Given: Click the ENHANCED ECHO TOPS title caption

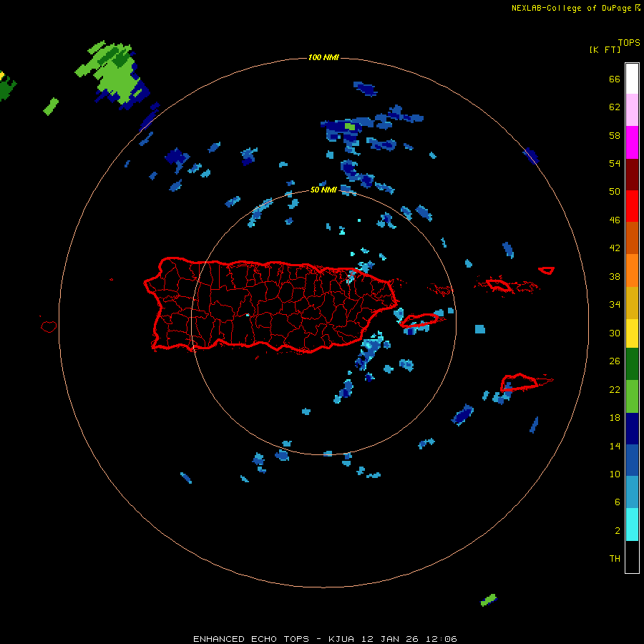Looking at the screenshot, I should click(x=325, y=639).
